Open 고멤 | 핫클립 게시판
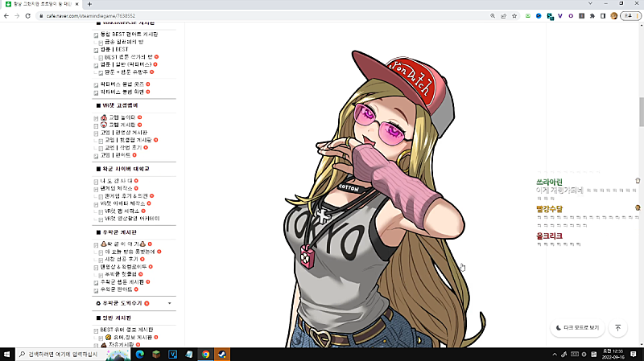 pos(128,140)
